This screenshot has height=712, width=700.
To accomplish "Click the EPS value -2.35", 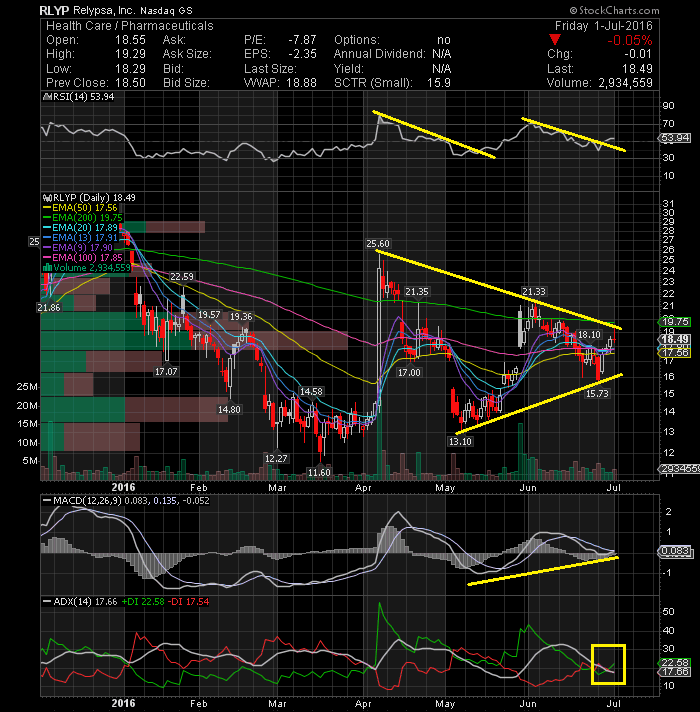I will pos(302,54).
